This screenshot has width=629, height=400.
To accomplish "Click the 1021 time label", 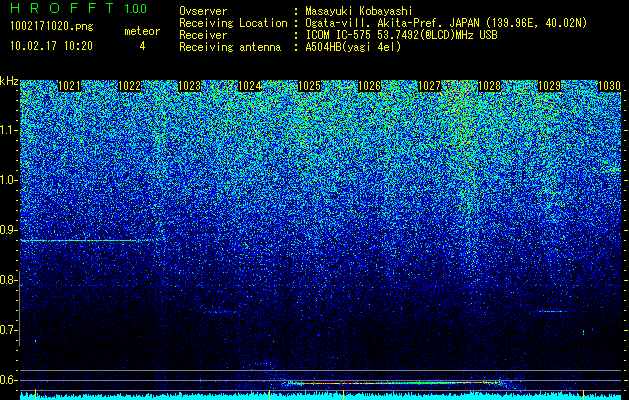I will click(x=69, y=86).
